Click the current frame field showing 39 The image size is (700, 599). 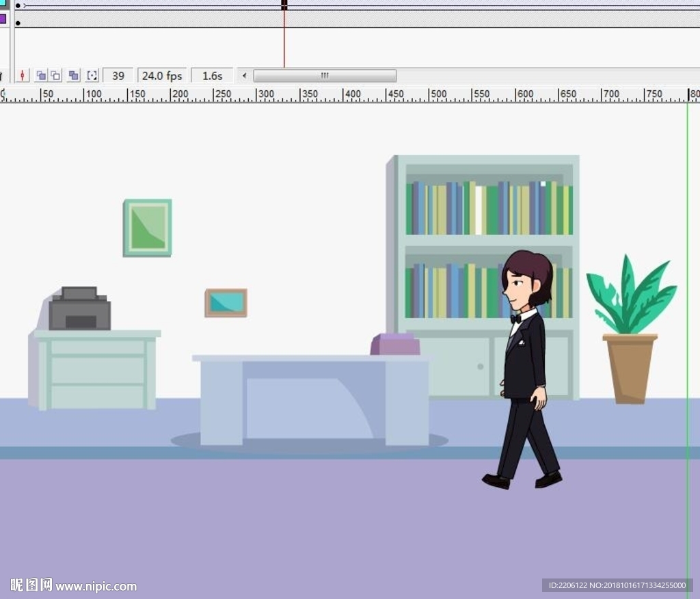[x=118, y=75]
